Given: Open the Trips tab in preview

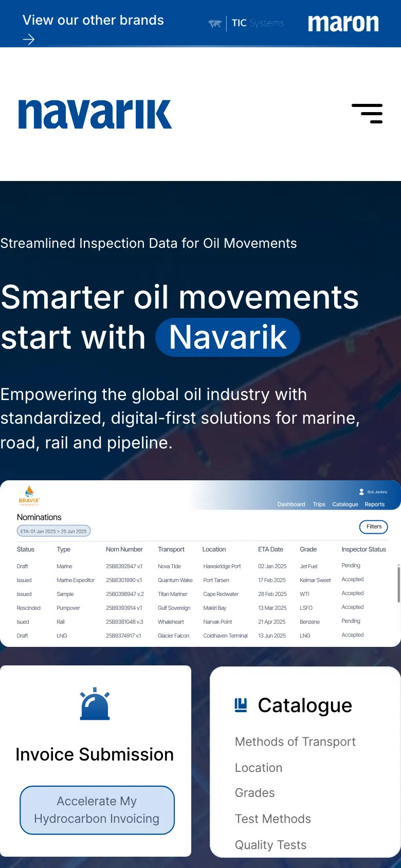Looking at the screenshot, I should click(x=319, y=504).
